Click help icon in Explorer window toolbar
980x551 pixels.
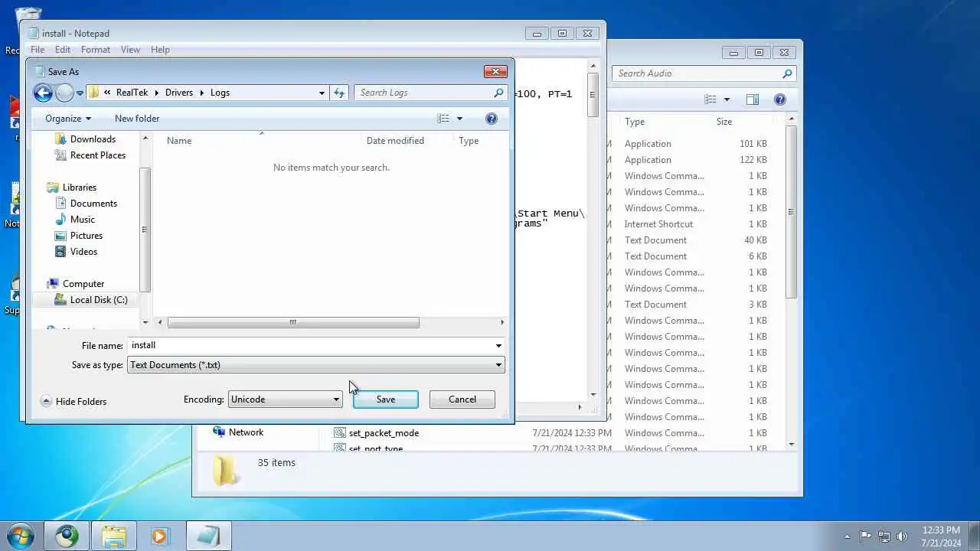[x=780, y=99]
